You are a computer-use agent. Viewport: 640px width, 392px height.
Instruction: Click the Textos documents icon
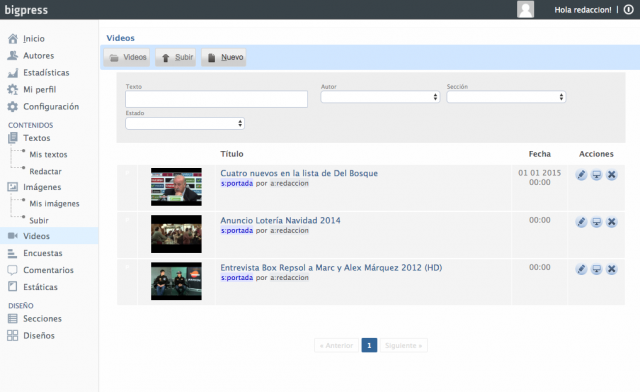click(x=13, y=138)
